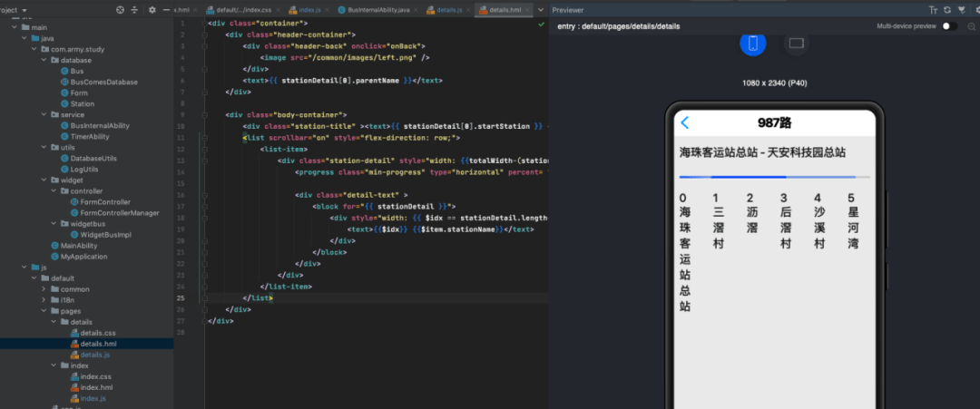The width and height of the screenshot is (980, 409).
Task: Click the route progress bar in phone preview
Action: pos(774,178)
